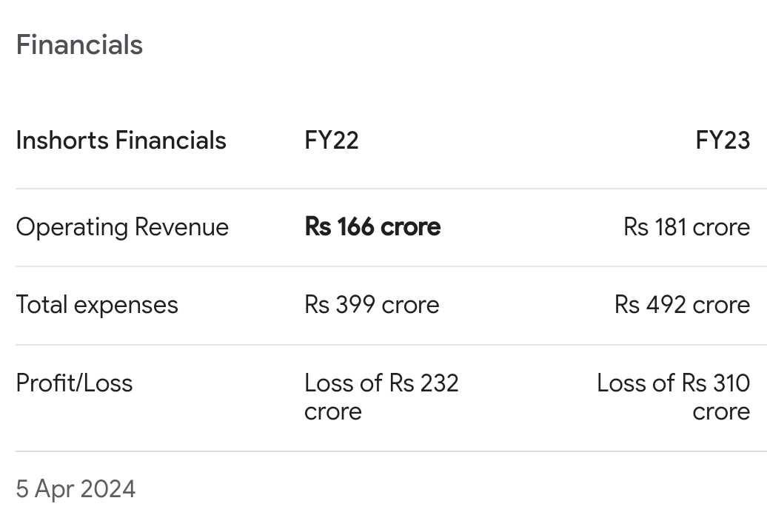Screen dimensions: 767x532
Task: Click the word crore under Loss of Rs 232
Action: [332, 412]
